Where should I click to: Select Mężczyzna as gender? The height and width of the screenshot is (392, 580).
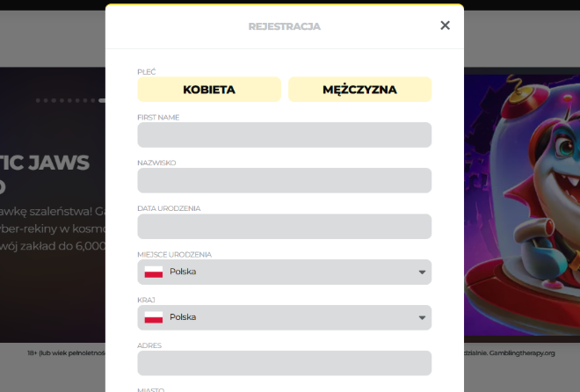(x=359, y=90)
